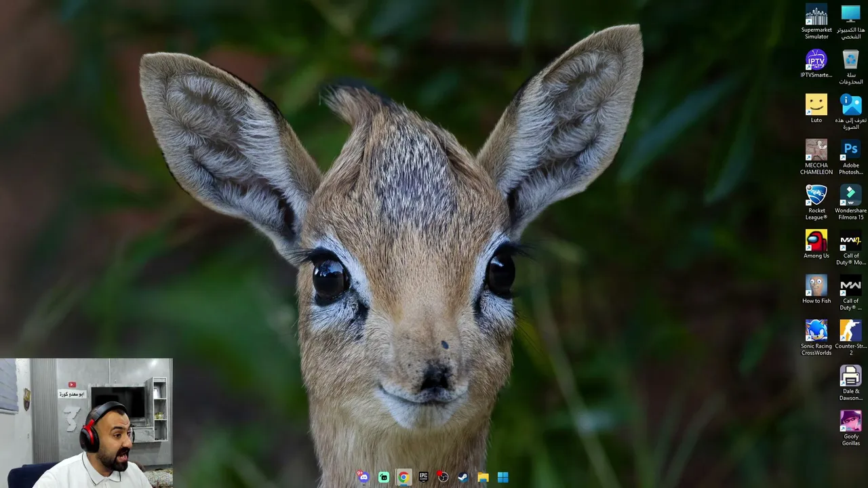Select the Adobe Photoshop shortcut
Viewport: 868px width, 488px height.
click(x=850, y=157)
